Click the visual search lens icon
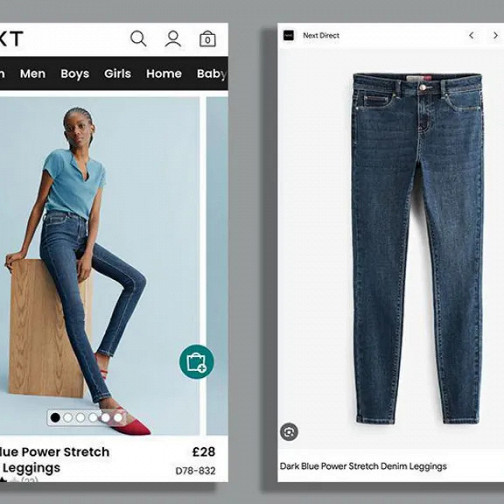The height and width of the screenshot is (504, 504). 289,432
